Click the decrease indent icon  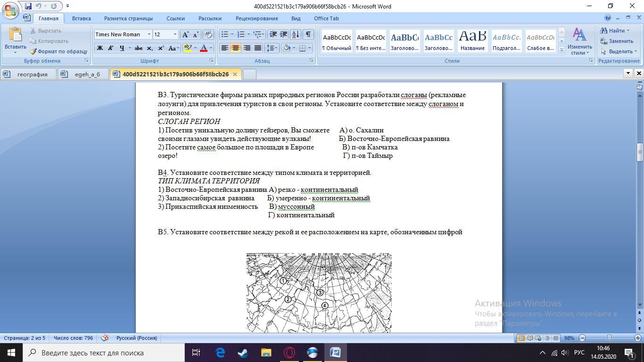[273, 34]
